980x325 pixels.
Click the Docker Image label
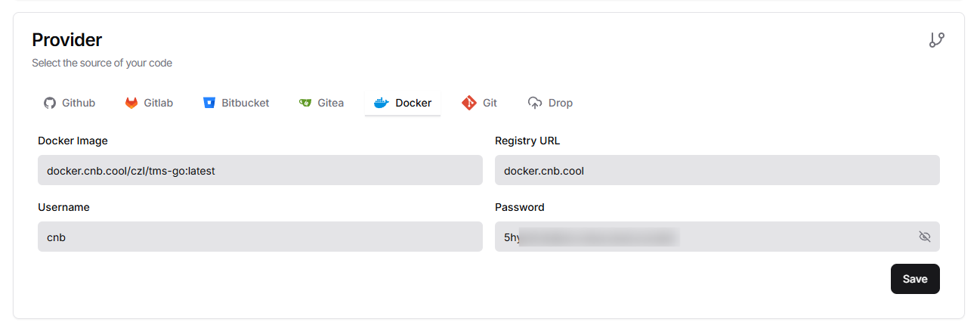tap(73, 141)
